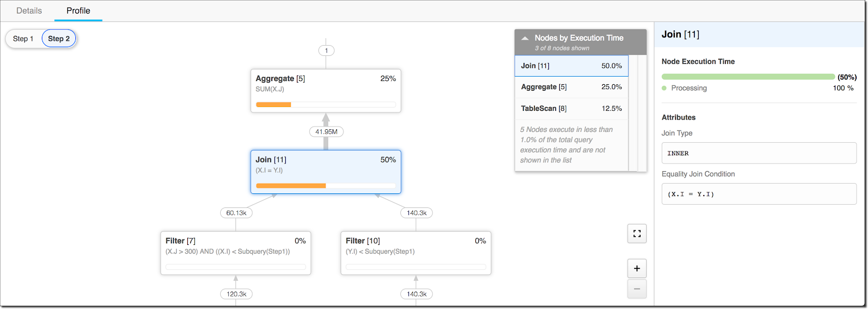
Task: Select Step 1 toggle
Action: tap(23, 39)
